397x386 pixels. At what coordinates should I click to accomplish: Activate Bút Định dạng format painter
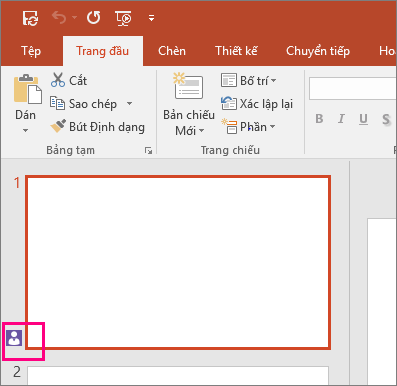coord(98,127)
